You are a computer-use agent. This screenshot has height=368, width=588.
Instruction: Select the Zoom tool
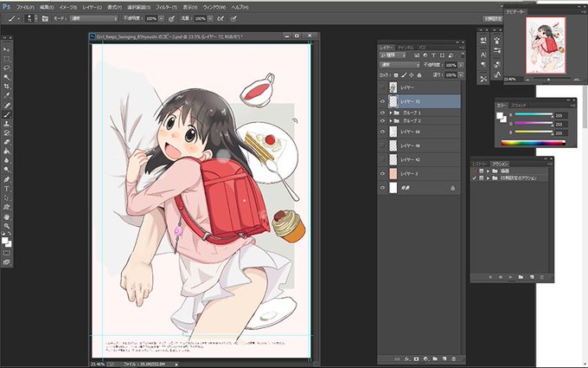point(6,226)
